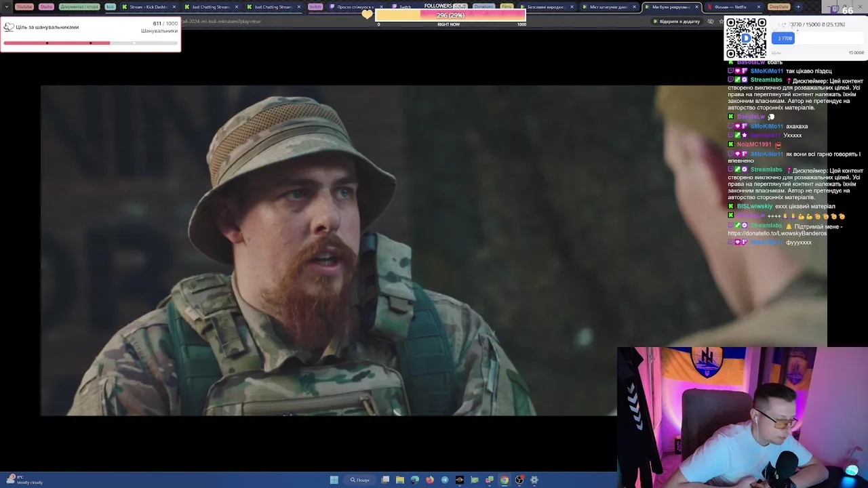Open the twitch tab group label
The image size is (868, 488).
click(x=315, y=7)
